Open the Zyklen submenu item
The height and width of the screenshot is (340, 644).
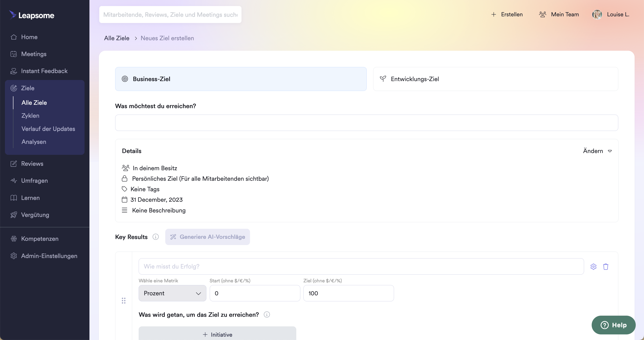[x=30, y=116]
